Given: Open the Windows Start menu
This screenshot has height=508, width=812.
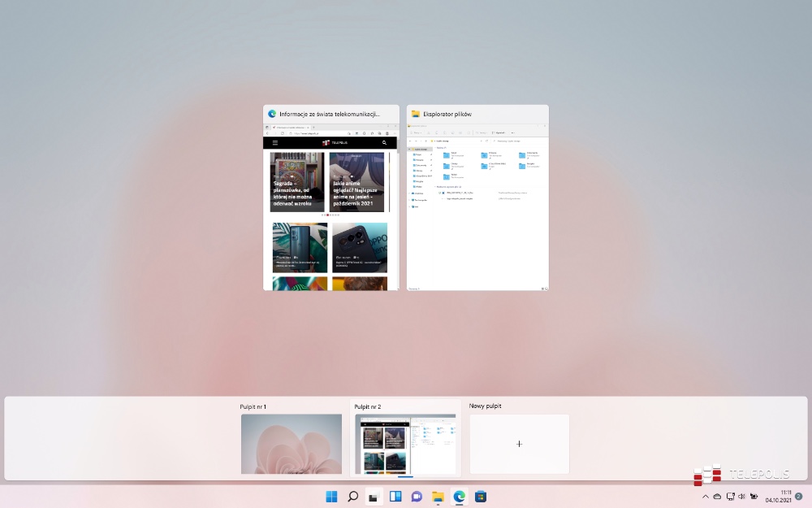Looking at the screenshot, I should tap(332, 497).
